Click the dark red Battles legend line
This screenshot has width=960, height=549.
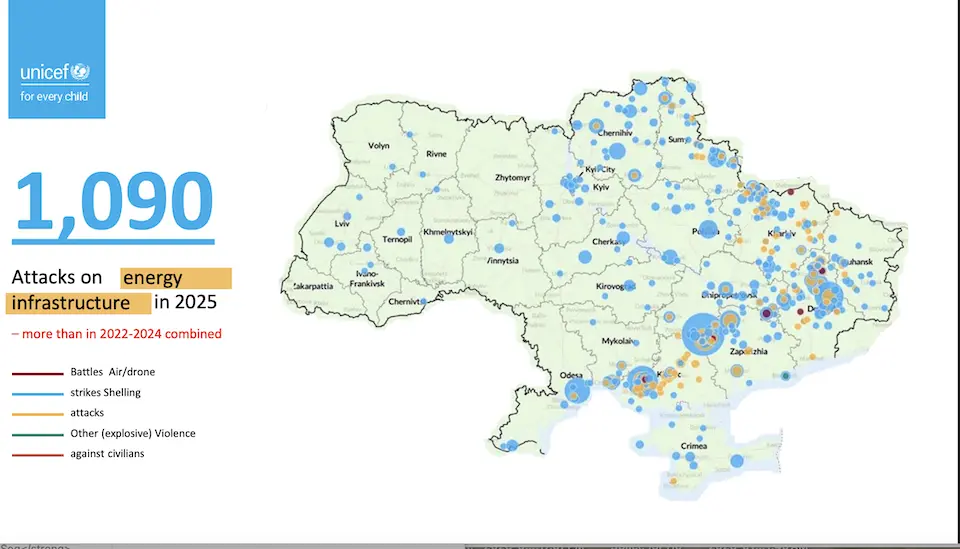click(x=37, y=373)
